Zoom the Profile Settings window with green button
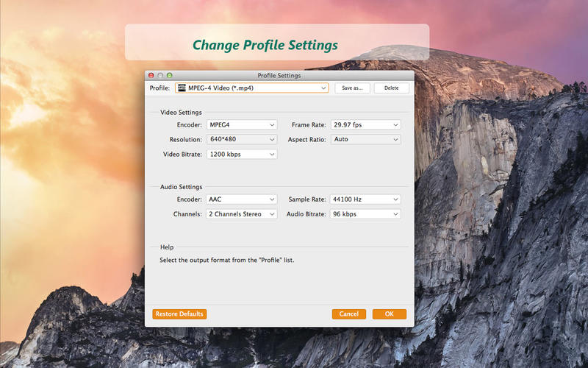The height and width of the screenshot is (368, 588). click(170, 76)
